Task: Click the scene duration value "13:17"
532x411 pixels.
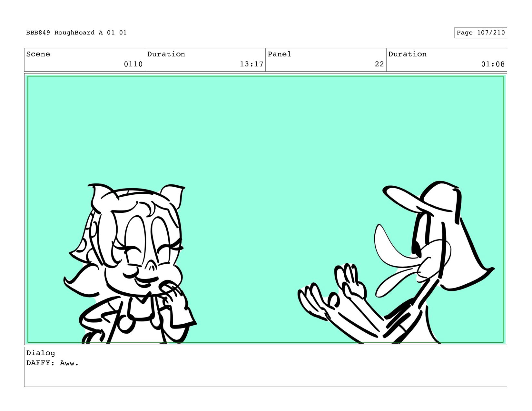Action: [251, 64]
